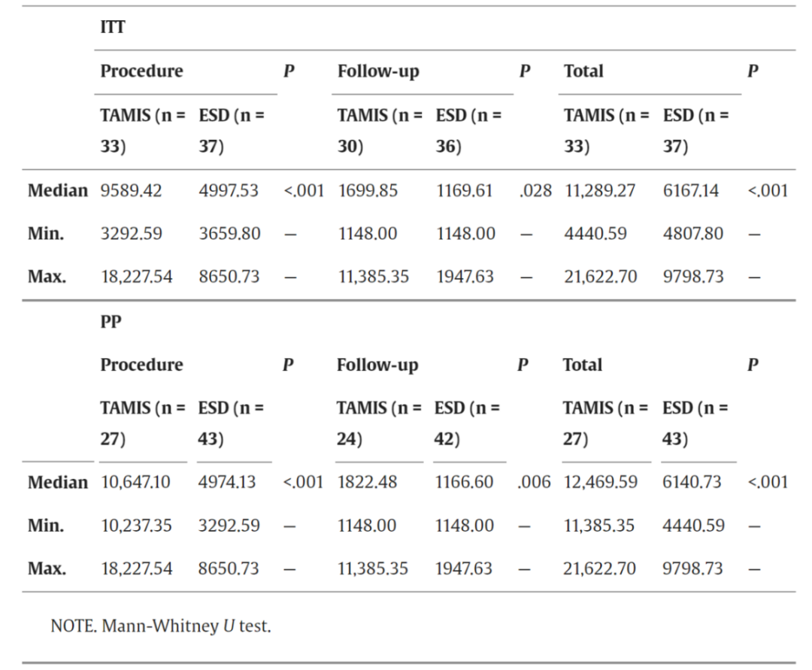
Task: Click the ITT minimum ESD value 3659.80
Action: tap(229, 234)
